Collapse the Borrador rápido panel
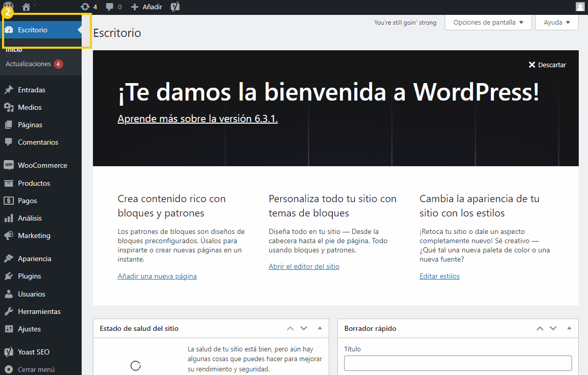 [569, 328]
